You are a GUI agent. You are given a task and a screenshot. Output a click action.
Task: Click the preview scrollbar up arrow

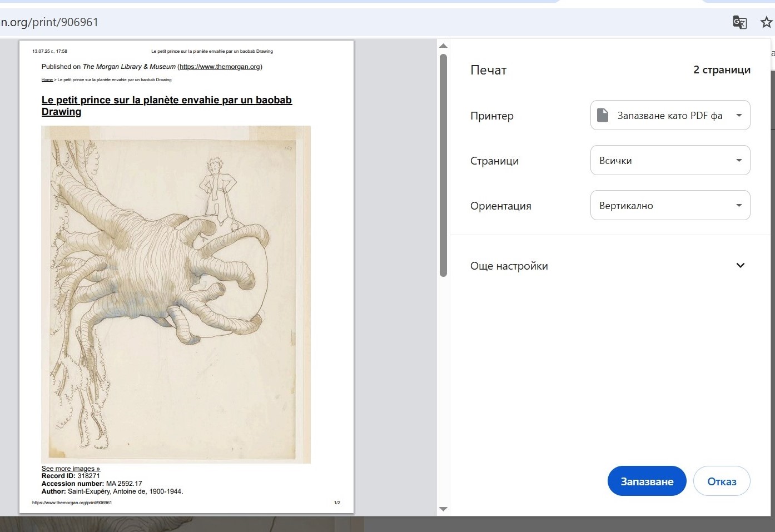(443, 46)
